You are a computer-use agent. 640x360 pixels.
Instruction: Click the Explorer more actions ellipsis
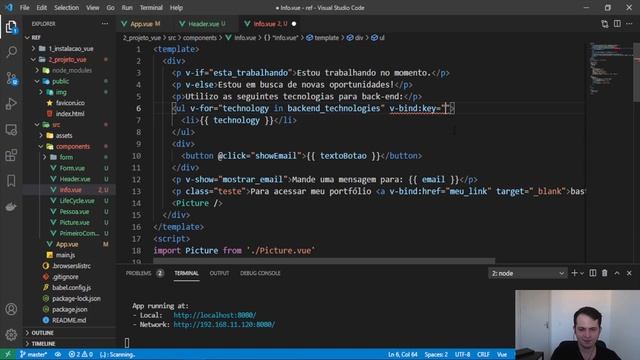(105, 24)
